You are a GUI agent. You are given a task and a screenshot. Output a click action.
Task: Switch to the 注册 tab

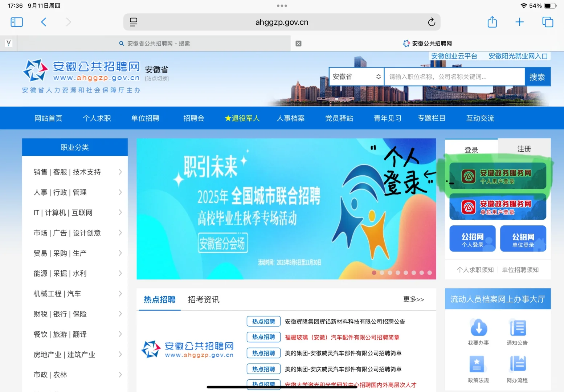524,149
